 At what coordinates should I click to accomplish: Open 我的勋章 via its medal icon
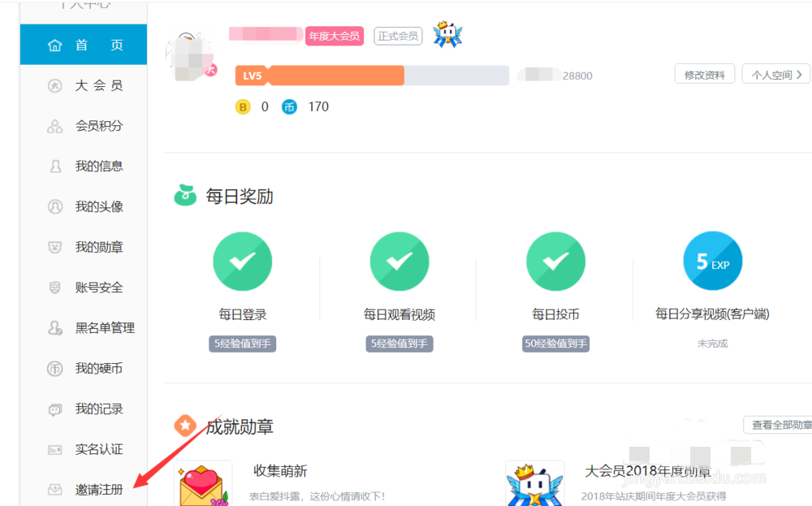(55, 247)
